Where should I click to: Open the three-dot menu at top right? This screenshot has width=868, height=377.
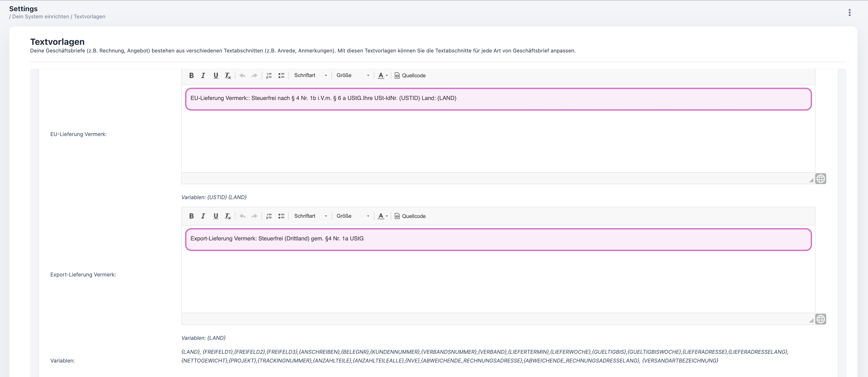coord(849,13)
